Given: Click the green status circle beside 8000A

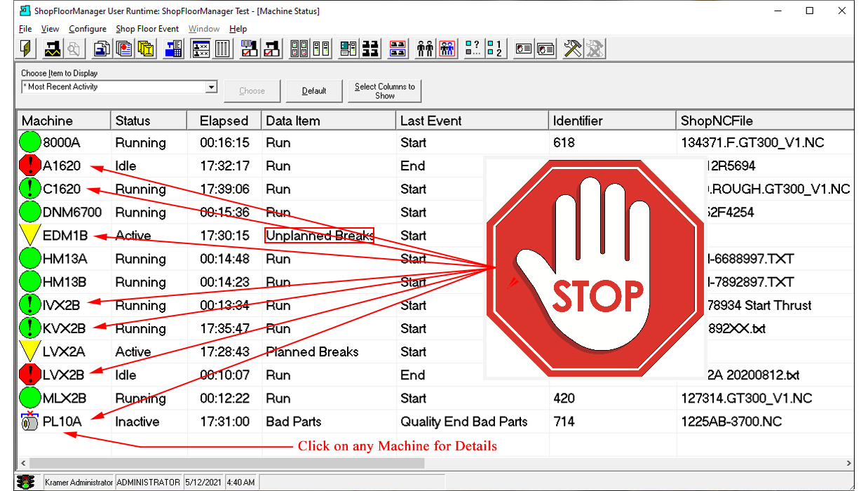Looking at the screenshot, I should click(30, 142).
